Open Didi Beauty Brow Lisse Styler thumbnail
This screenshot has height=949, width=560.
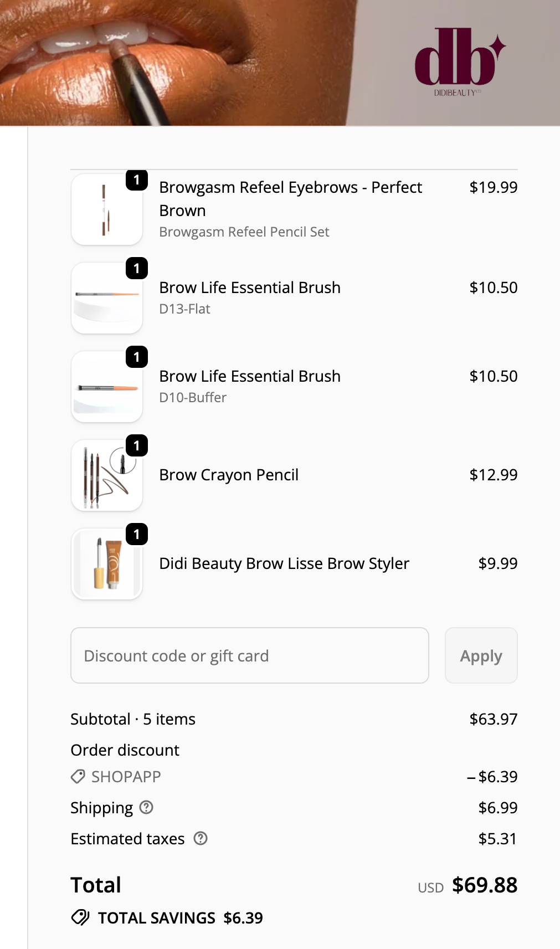coord(106,565)
